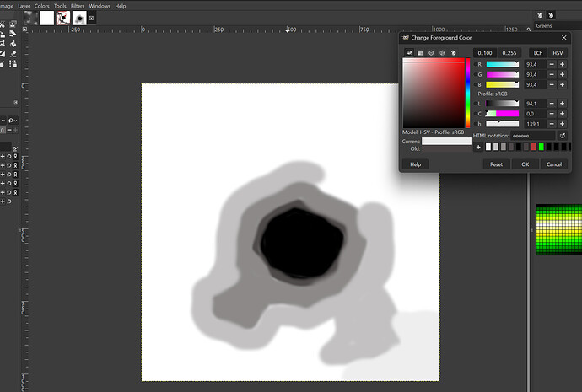Switch to the blank white image thumbnail tab
Screen dimensions: 582x392
46,18
